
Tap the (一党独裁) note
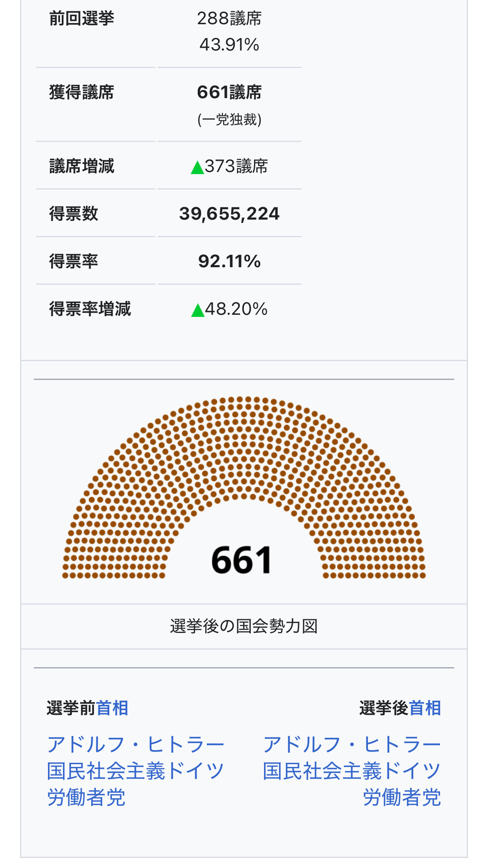[229, 120]
